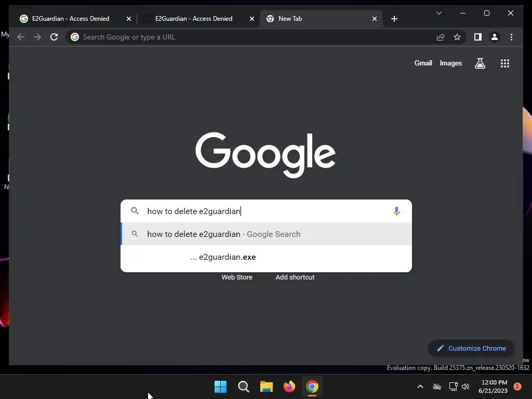The height and width of the screenshot is (399, 532).
Task: Close the New Tab tab
Action: 374,19
